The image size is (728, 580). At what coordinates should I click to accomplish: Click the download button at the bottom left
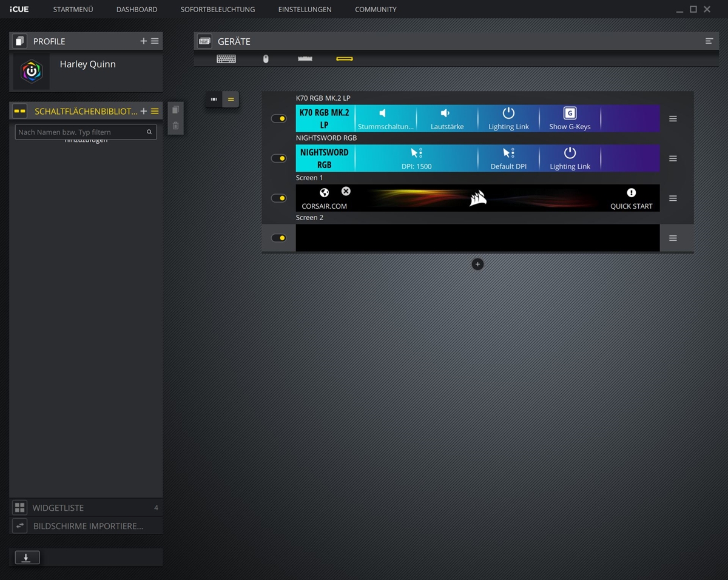27,558
